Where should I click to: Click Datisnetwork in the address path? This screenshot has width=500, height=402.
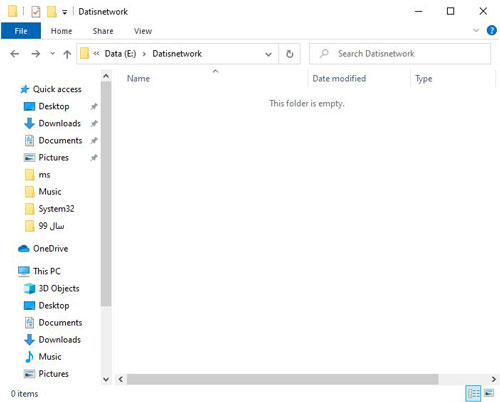coord(177,54)
